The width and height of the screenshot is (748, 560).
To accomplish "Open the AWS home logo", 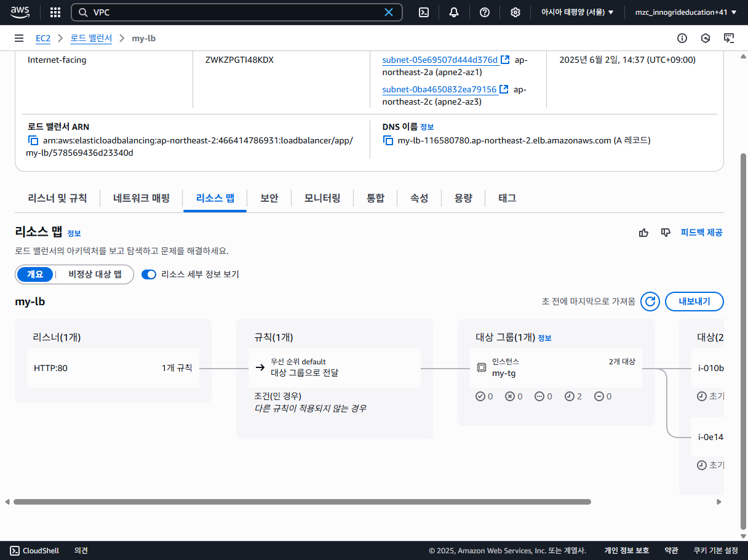I will (20, 12).
